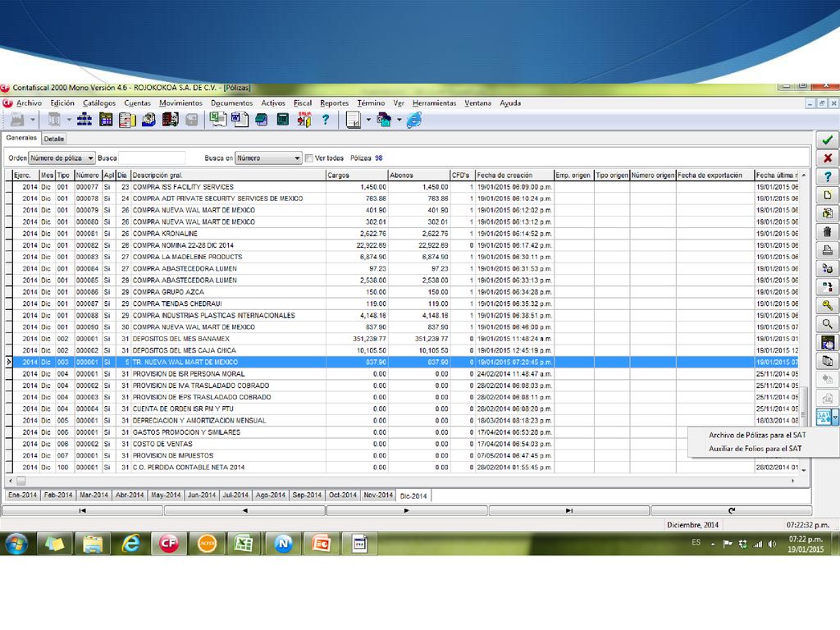Screen dimensions: 840x630
Task: Click the report page toolbar icon
Action: click(x=353, y=120)
